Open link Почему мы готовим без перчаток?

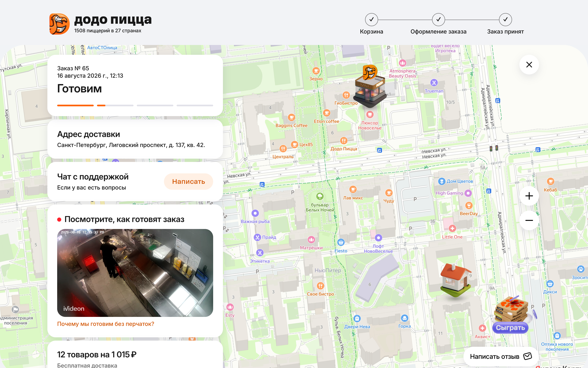click(x=105, y=324)
